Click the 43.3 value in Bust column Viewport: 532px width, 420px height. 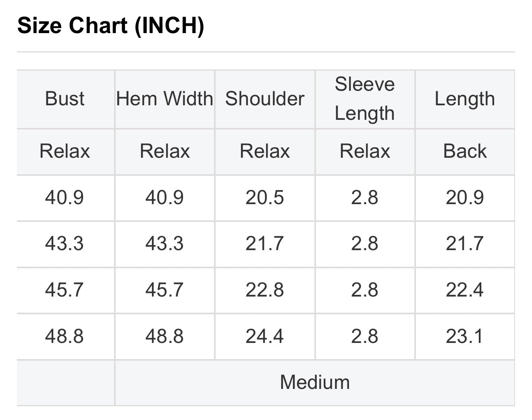(x=64, y=244)
